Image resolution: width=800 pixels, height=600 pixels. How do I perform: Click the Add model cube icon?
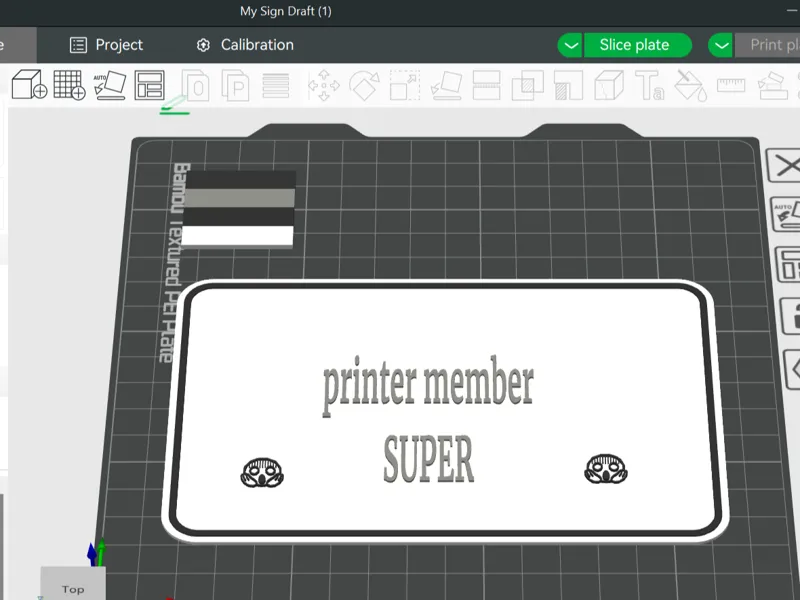[29, 84]
